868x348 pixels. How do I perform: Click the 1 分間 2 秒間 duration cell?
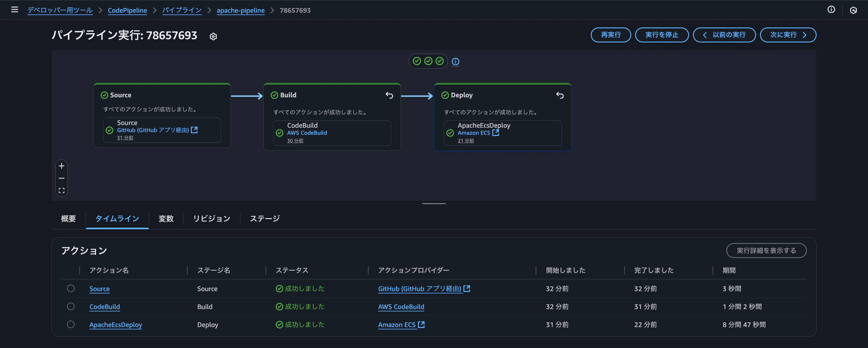point(742,307)
